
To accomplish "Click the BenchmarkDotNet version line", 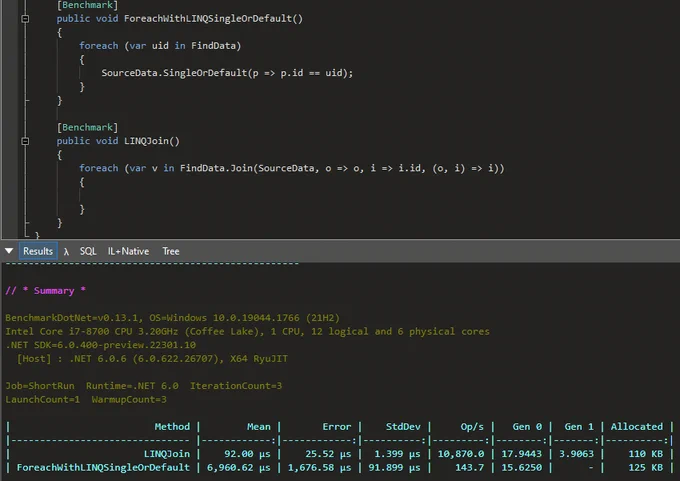I will coord(173,318).
